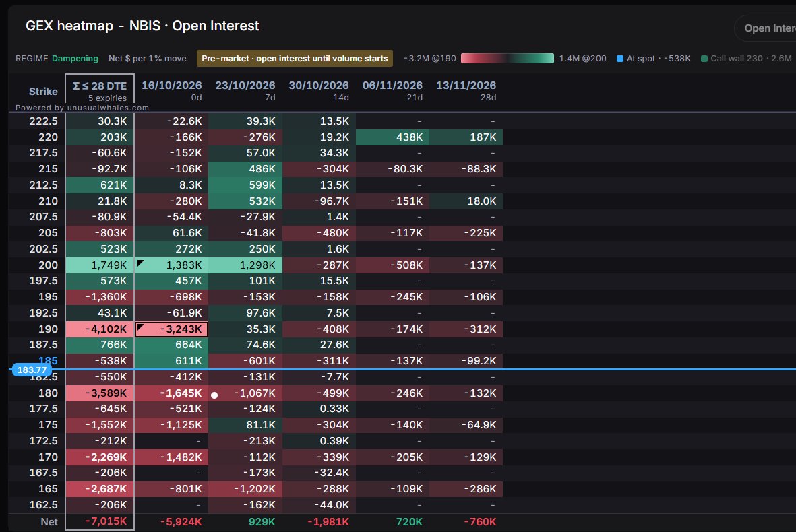This screenshot has width=796, height=532.
Task: Click the 0.33K cell at strike 177.5
Action: coord(319,409)
